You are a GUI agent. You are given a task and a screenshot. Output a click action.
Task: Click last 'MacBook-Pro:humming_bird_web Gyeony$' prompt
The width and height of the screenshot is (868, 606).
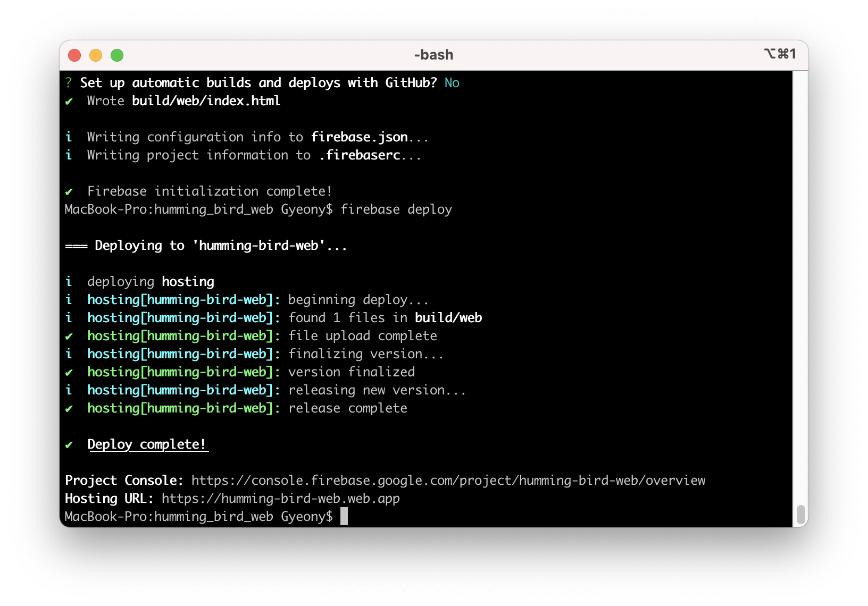coord(199,517)
